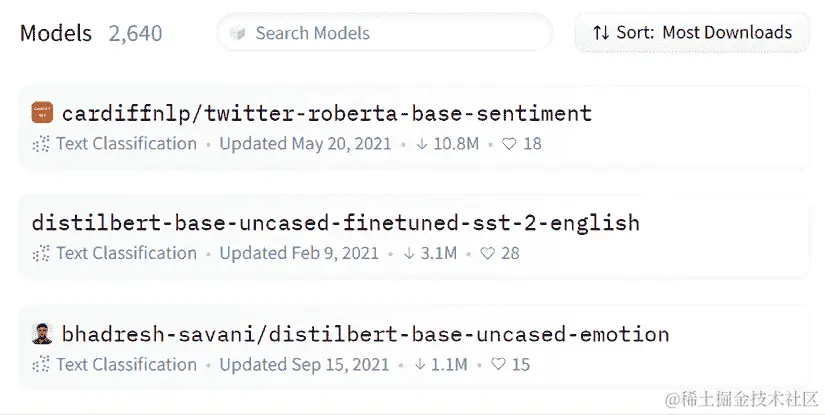Click the search icon in Search Models

click(x=238, y=33)
